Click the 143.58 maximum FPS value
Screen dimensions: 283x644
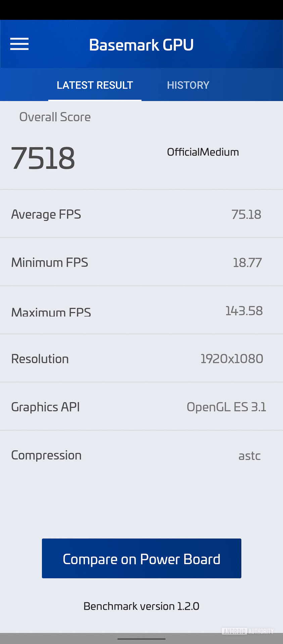pyautogui.click(x=244, y=311)
